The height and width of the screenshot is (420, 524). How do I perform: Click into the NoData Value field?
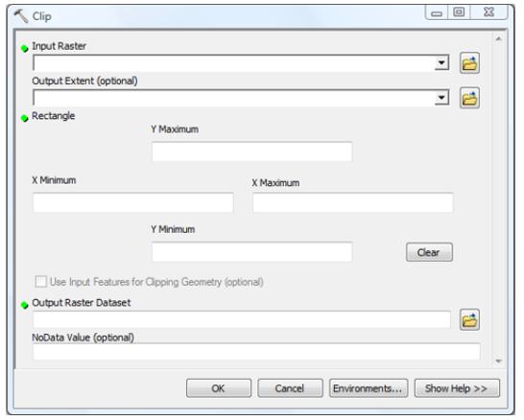coord(256,352)
